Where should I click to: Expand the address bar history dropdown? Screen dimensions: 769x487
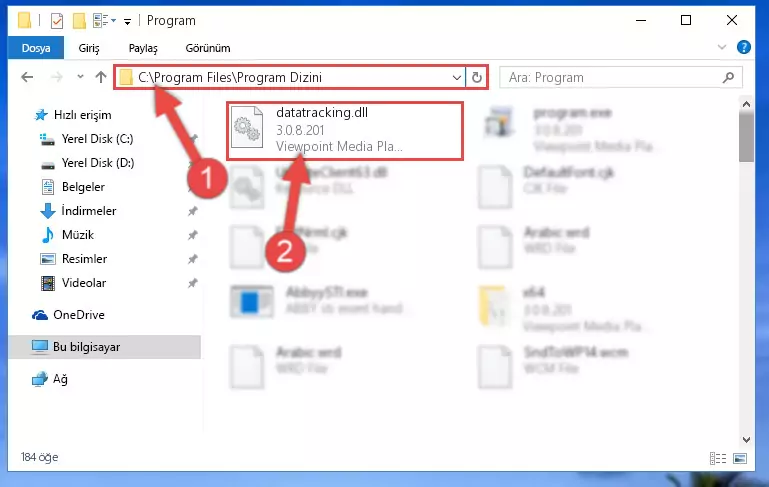point(456,77)
